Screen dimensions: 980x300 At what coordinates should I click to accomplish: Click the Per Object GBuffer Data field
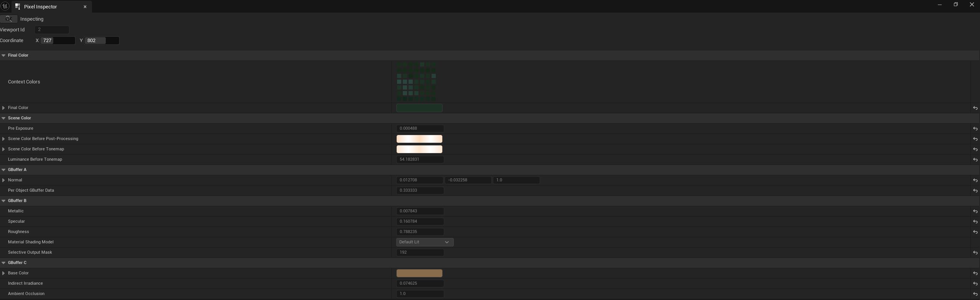click(420, 190)
